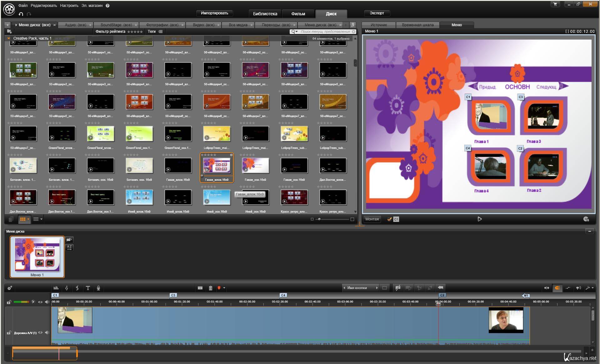The image size is (600, 364).
Task: Click the C3 chapter marker on timeline
Action: [173, 295]
